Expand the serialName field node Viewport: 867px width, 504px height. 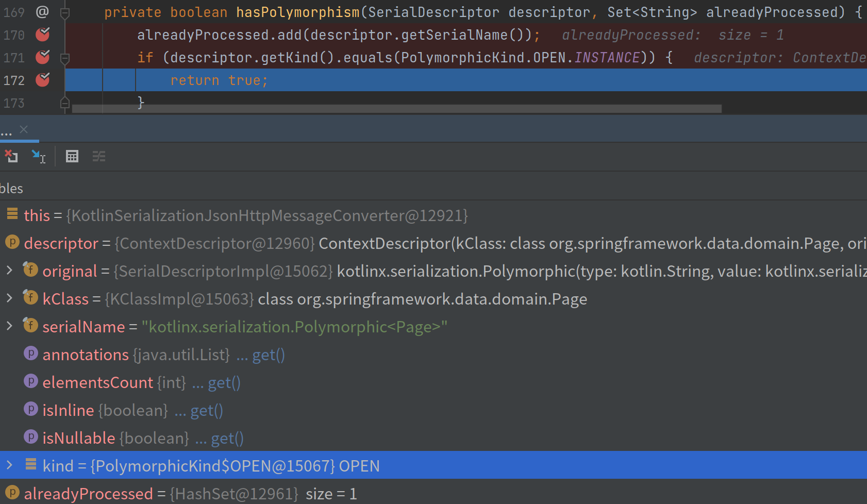click(x=9, y=326)
